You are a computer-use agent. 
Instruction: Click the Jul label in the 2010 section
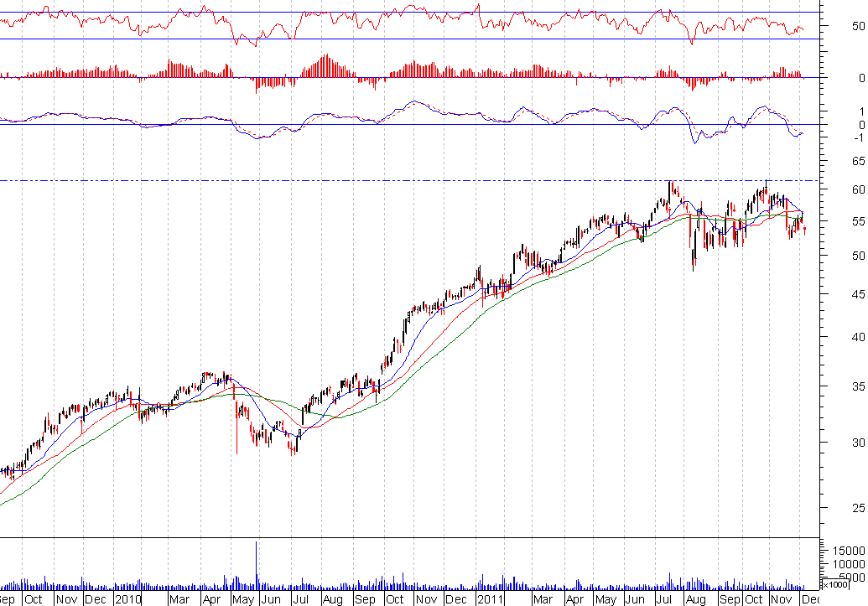click(x=300, y=599)
